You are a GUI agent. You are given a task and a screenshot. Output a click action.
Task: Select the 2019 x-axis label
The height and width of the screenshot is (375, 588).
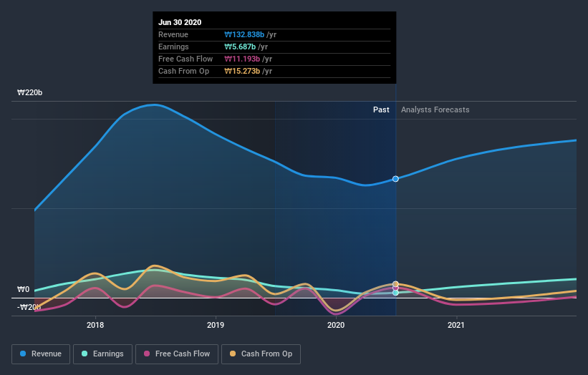(x=216, y=325)
